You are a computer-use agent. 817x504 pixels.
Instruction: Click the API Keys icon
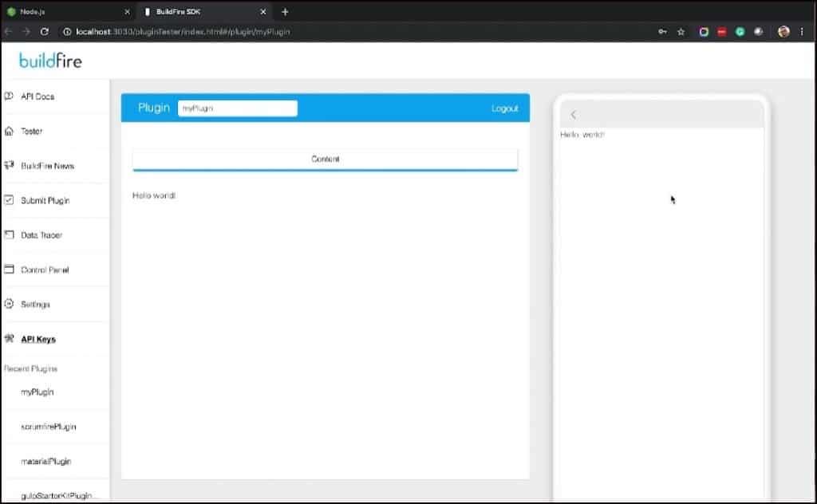(9, 339)
